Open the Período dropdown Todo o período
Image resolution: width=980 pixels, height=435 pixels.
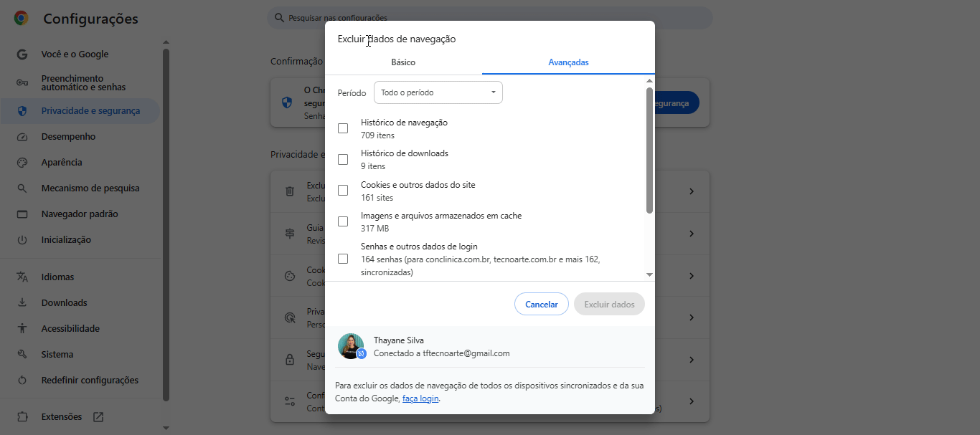pos(438,92)
